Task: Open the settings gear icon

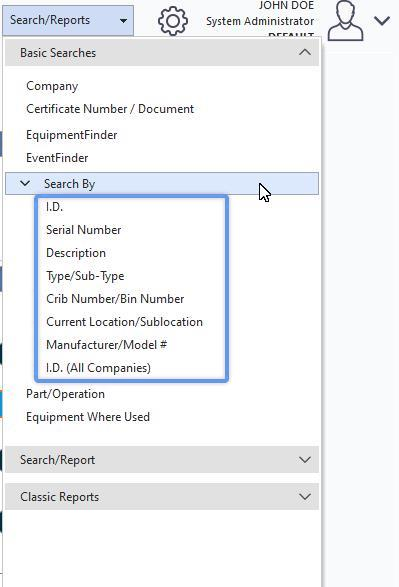Action: tap(173, 21)
